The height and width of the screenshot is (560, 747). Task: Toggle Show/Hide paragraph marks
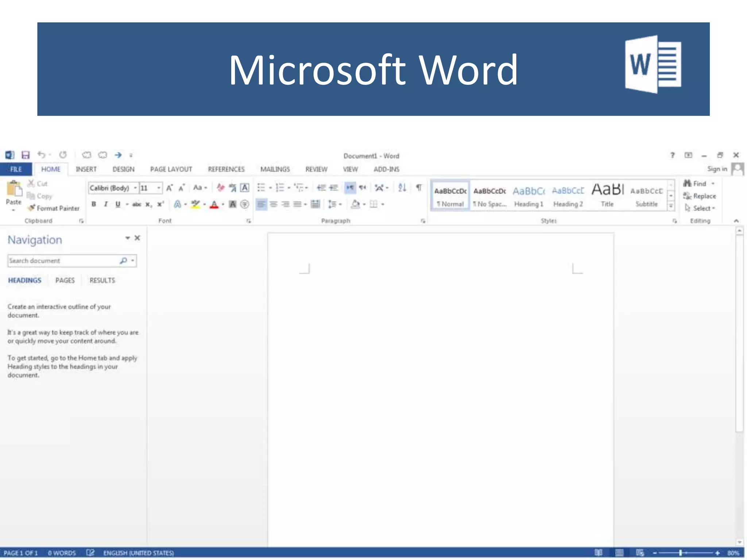(419, 187)
